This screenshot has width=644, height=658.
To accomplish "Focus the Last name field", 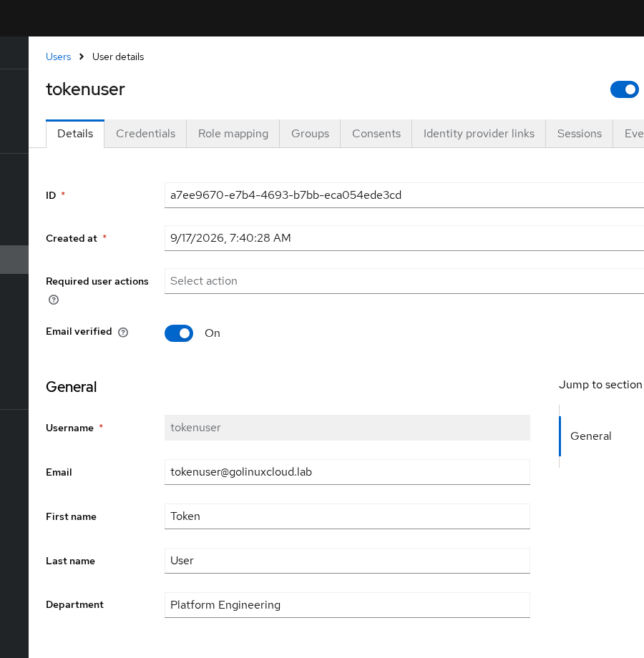I will (x=347, y=561).
